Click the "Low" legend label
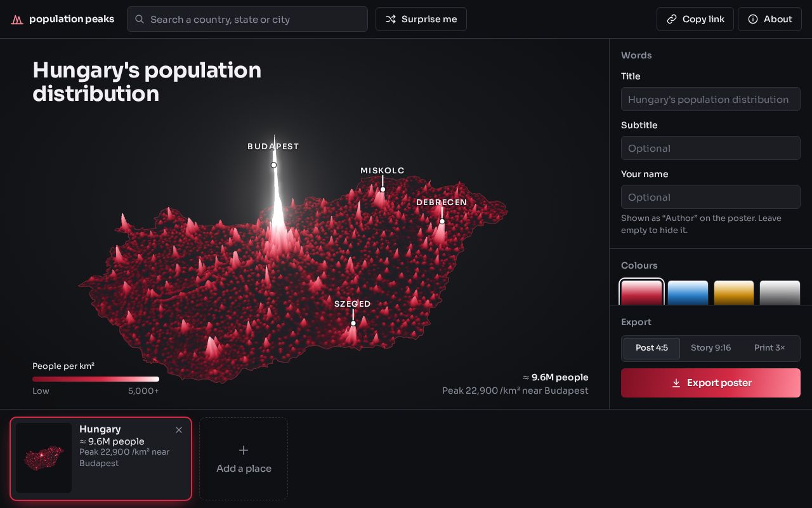The width and height of the screenshot is (812, 508). (x=41, y=391)
